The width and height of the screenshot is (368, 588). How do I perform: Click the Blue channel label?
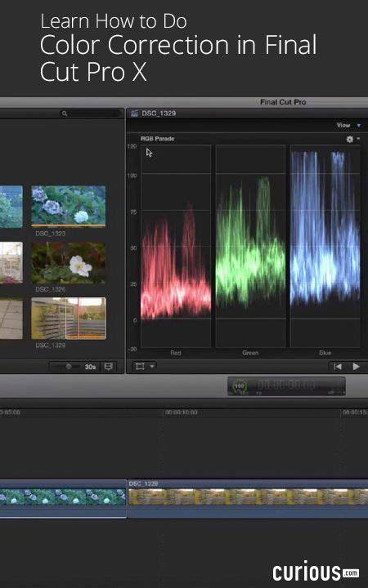pos(325,353)
